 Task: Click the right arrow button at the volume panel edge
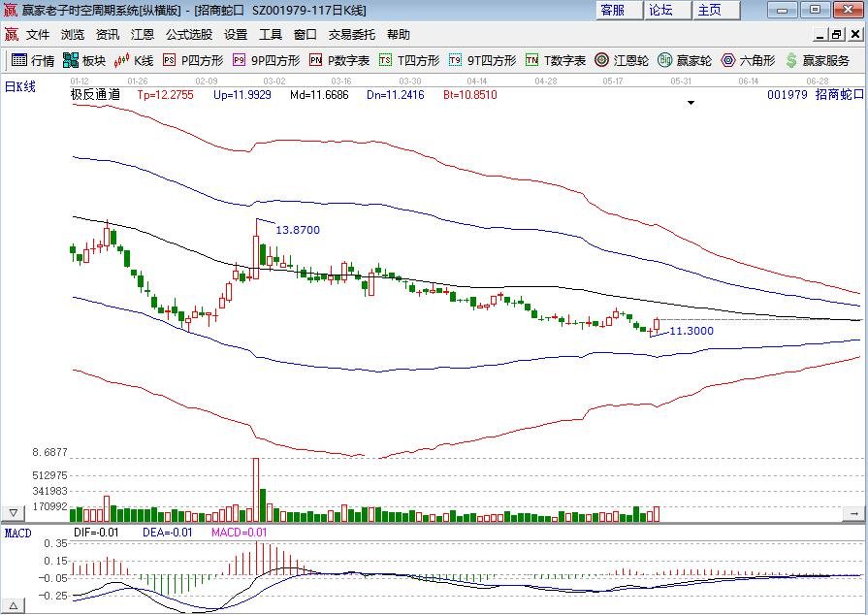(853, 514)
